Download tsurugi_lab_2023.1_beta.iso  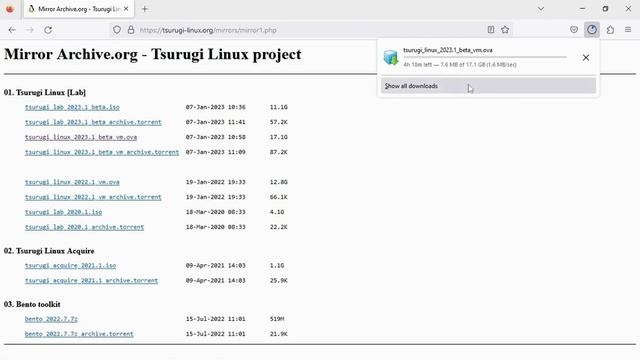coord(72,107)
